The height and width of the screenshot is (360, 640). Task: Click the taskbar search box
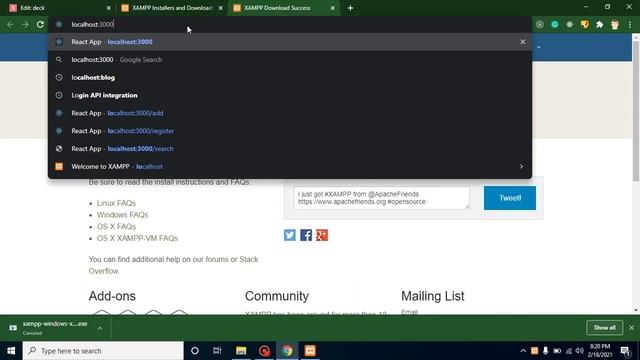[x=103, y=351]
